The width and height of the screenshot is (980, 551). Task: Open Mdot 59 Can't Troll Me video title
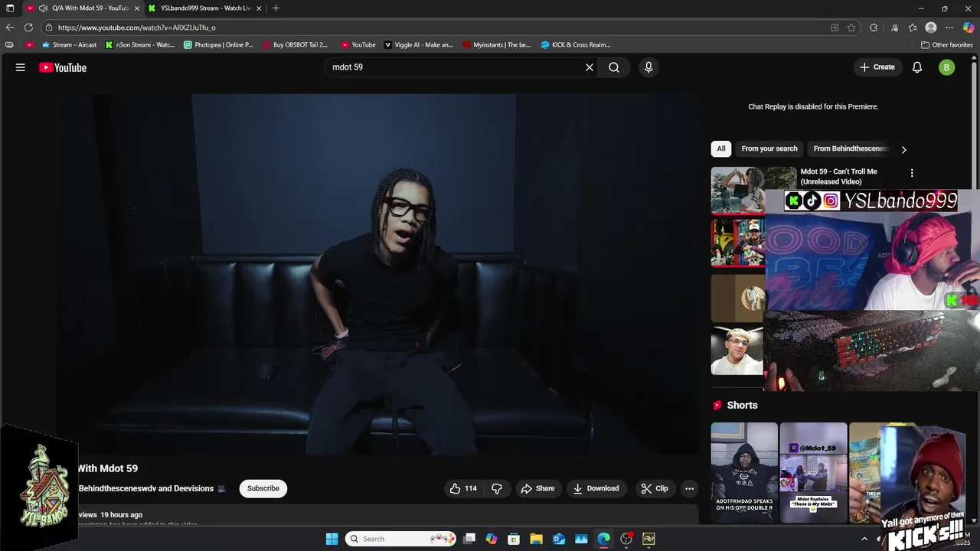(838, 177)
